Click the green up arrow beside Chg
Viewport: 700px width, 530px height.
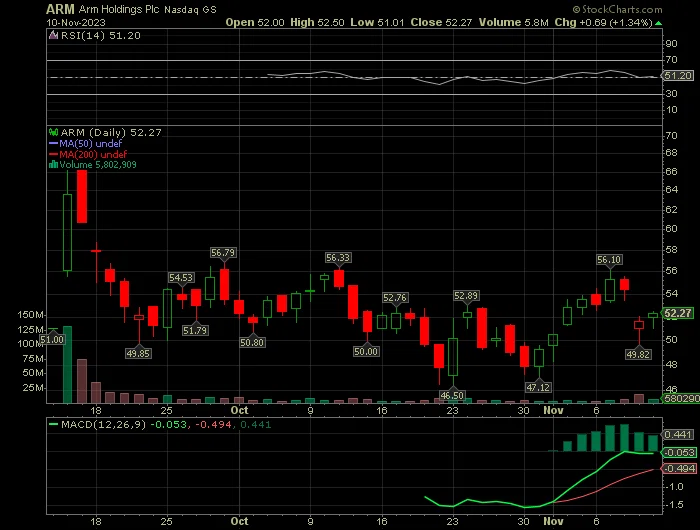[x=658, y=23]
